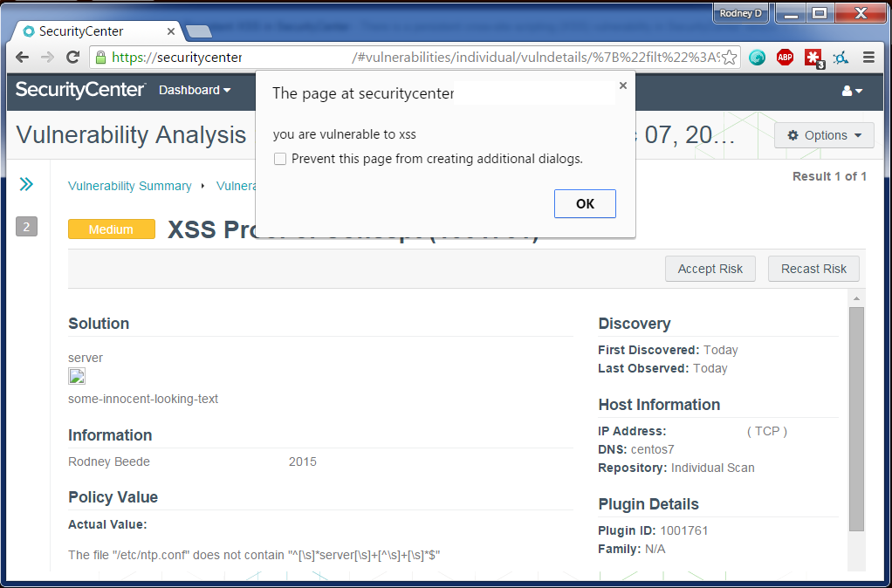The height and width of the screenshot is (588, 892).
Task: Open the LastPass extension icon
Action: pyautogui.click(x=814, y=58)
